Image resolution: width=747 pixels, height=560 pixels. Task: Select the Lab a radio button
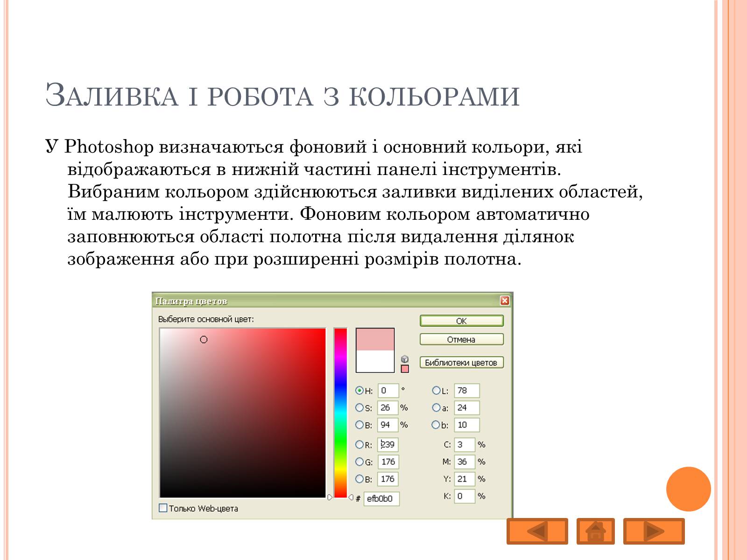click(x=436, y=407)
